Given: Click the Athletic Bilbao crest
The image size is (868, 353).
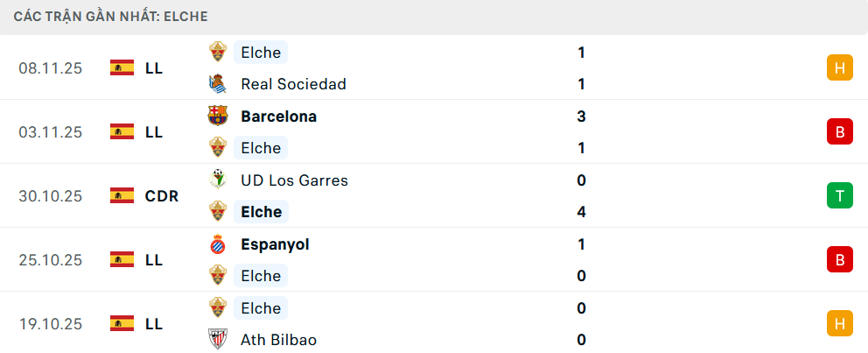Looking at the screenshot, I should [218, 340].
